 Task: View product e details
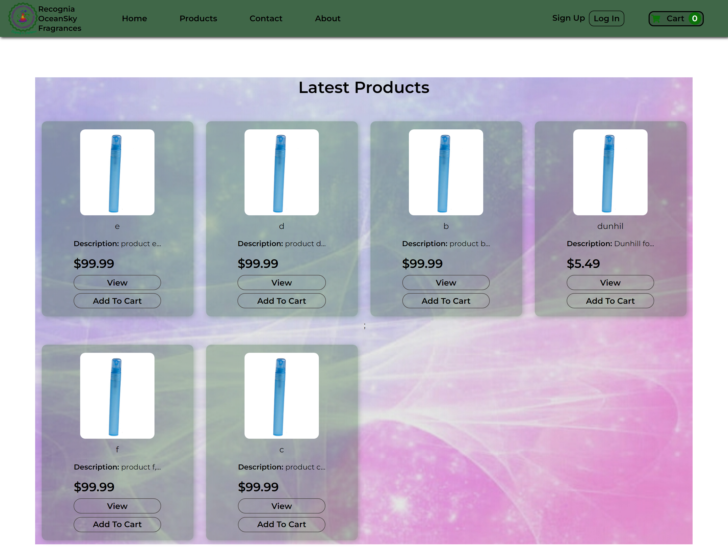[117, 283]
